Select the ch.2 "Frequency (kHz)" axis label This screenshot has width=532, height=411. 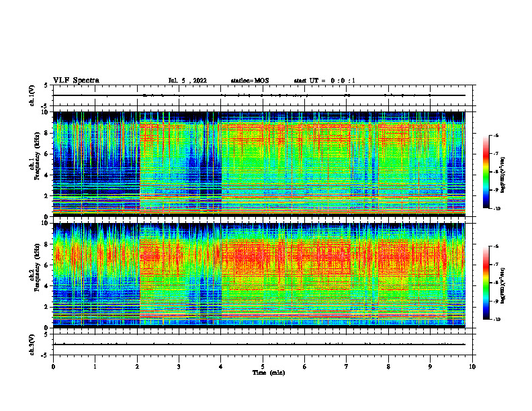[x=37, y=267]
